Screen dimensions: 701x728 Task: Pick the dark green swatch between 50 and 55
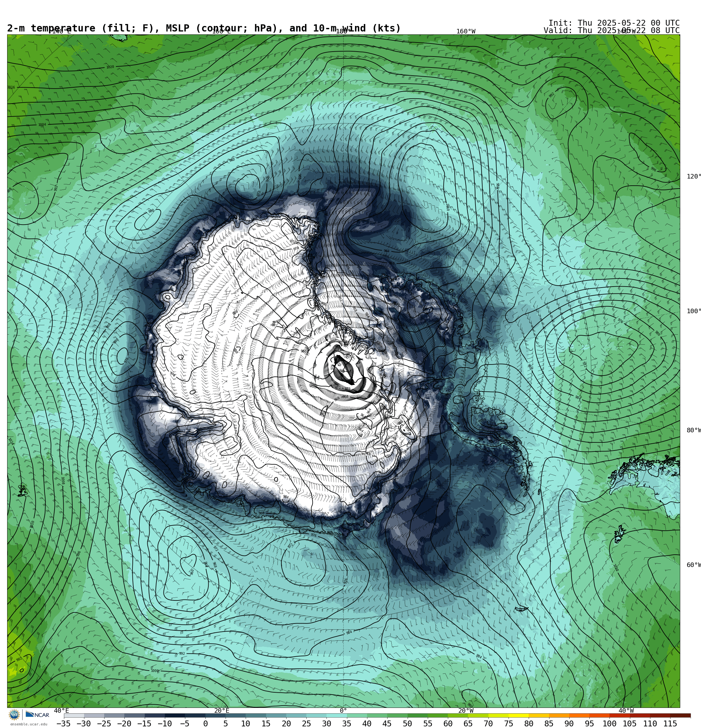coord(417,715)
